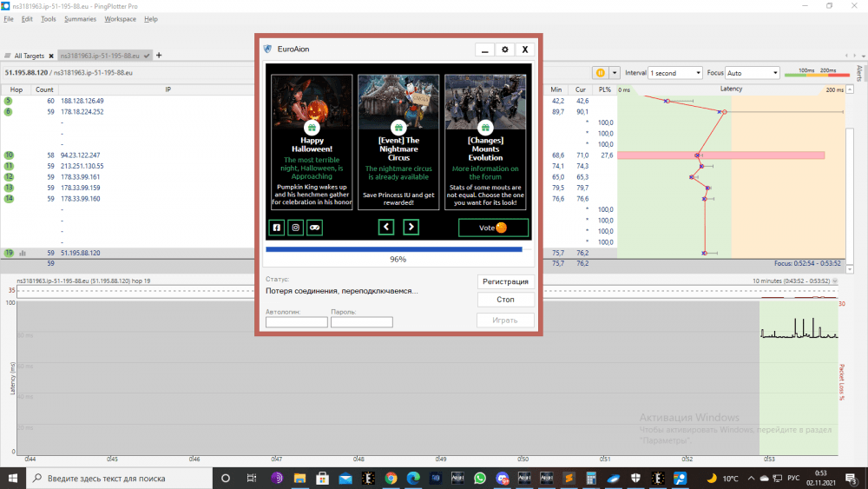Open the Workspace menu

[120, 18]
